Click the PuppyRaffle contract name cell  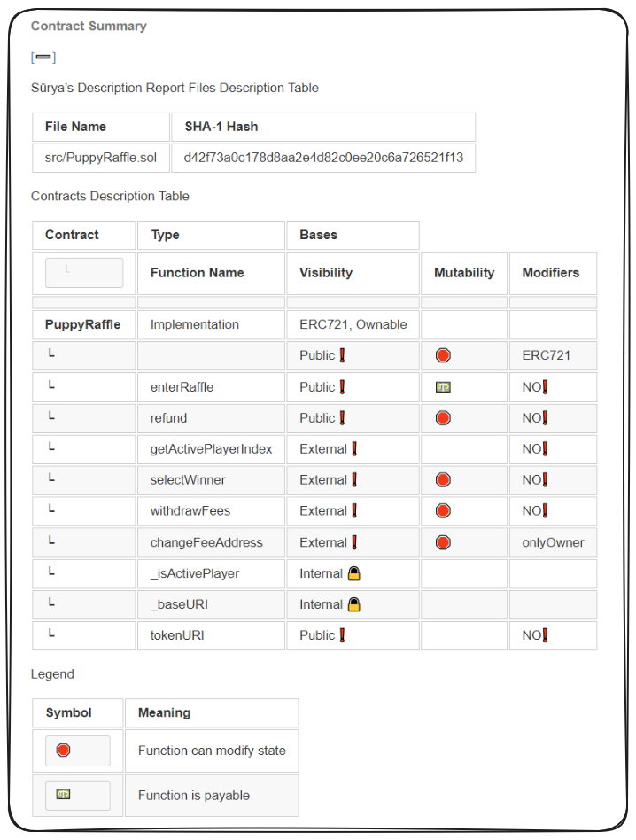coord(82,324)
